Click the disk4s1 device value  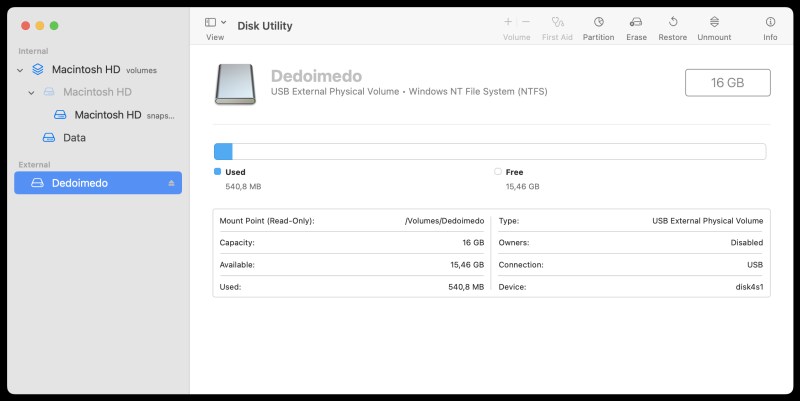pyautogui.click(x=749, y=287)
